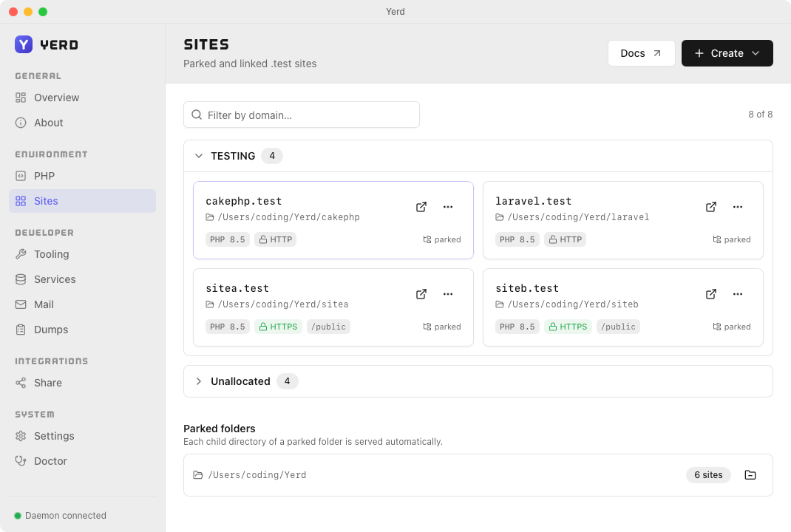The width and height of the screenshot is (791, 532).
Task: Remove parked folder /Users/coding/Yerd using folder-minus icon
Action: tap(750, 475)
